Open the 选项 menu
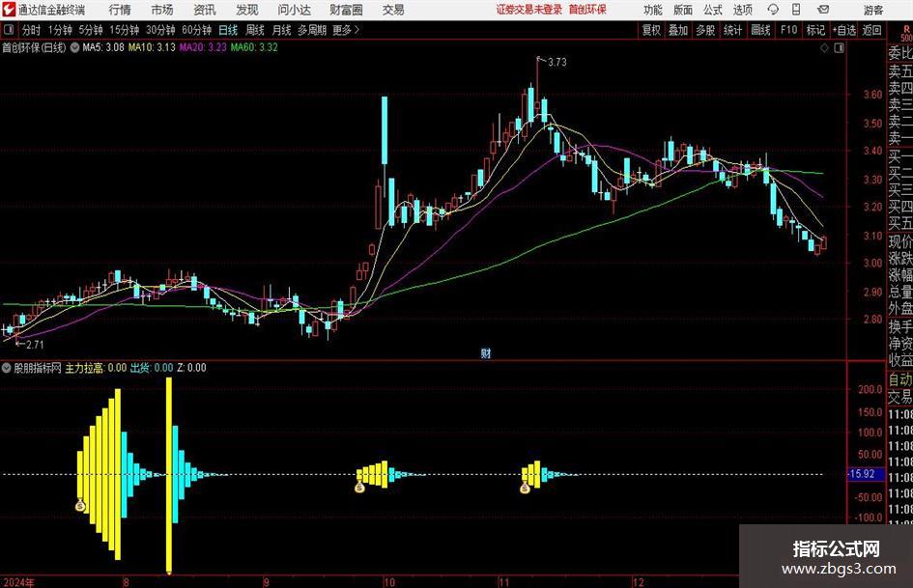The image size is (913, 588). click(x=742, y=10)
